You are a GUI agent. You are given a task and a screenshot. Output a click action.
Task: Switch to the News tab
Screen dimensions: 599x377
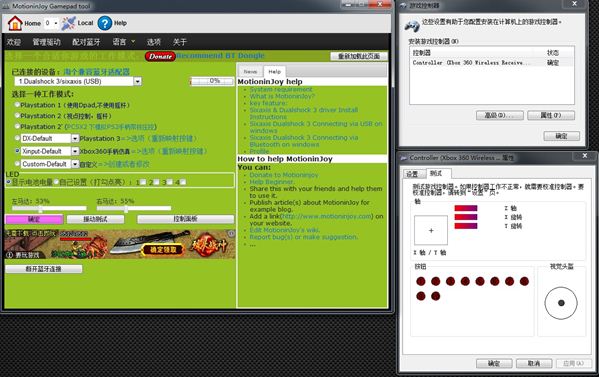pos(250,71)
